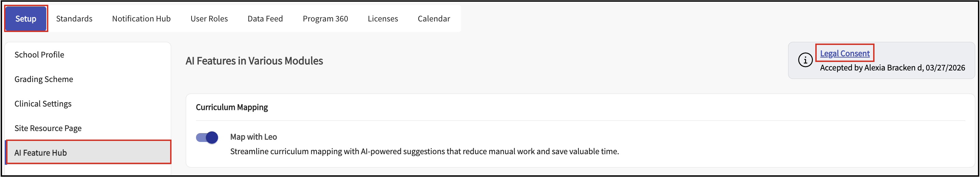This screenshot has height=177, width=980.
Task: Click the AI Features in Various Modules heading
Action: [x=254, y=61]
